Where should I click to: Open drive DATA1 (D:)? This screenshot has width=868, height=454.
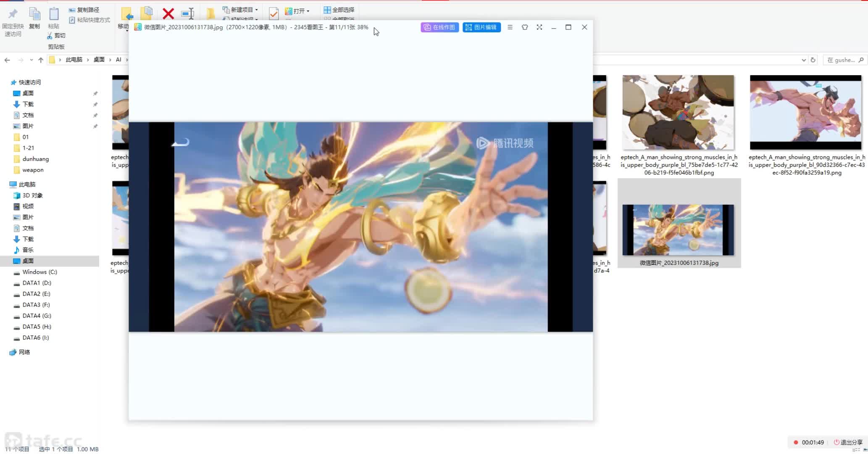click(37, 283)
